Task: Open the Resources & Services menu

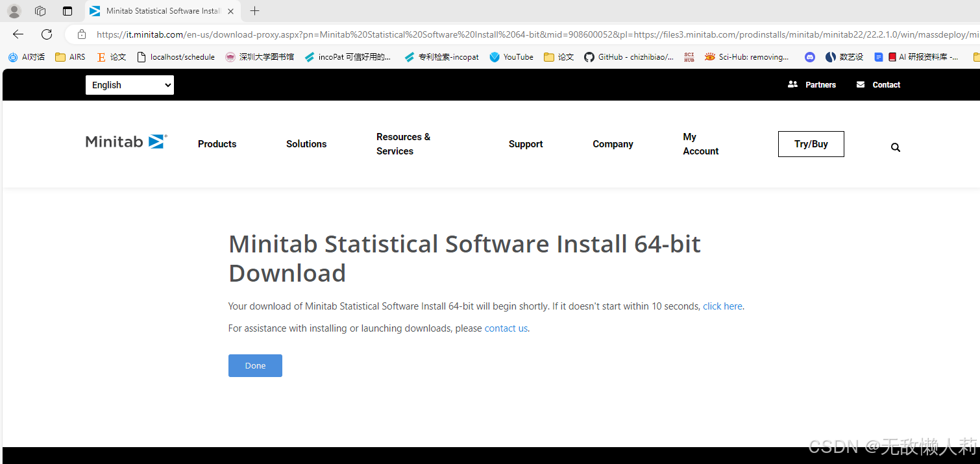Action: tap(403, 144)
